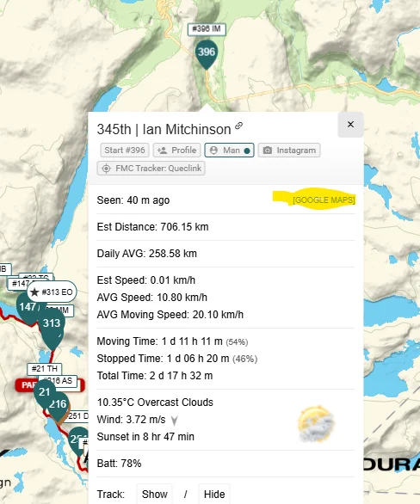This screenshot has width=420, height=504.
Task: Open the Start #396 button
Action: tap(125, 151)
